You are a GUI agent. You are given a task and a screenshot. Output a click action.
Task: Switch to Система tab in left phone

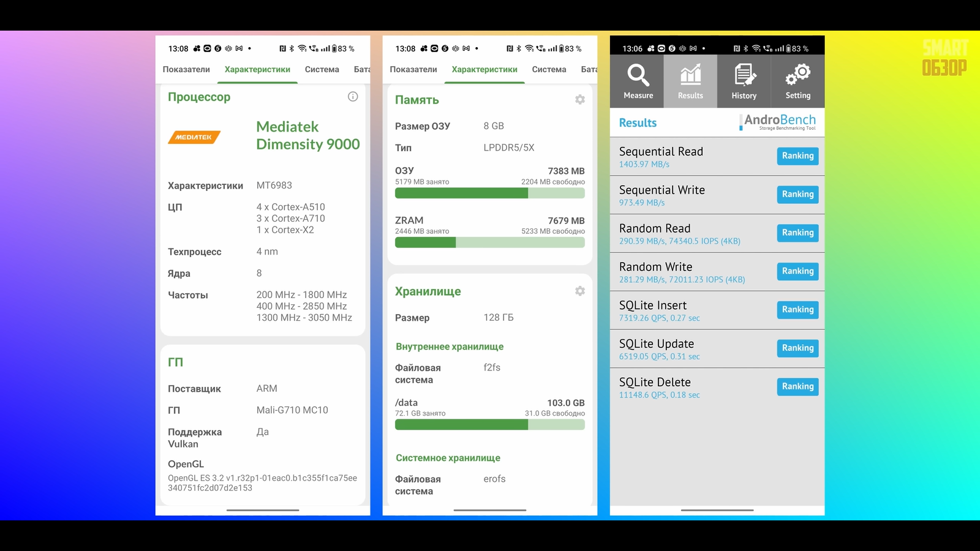[322, 70]
